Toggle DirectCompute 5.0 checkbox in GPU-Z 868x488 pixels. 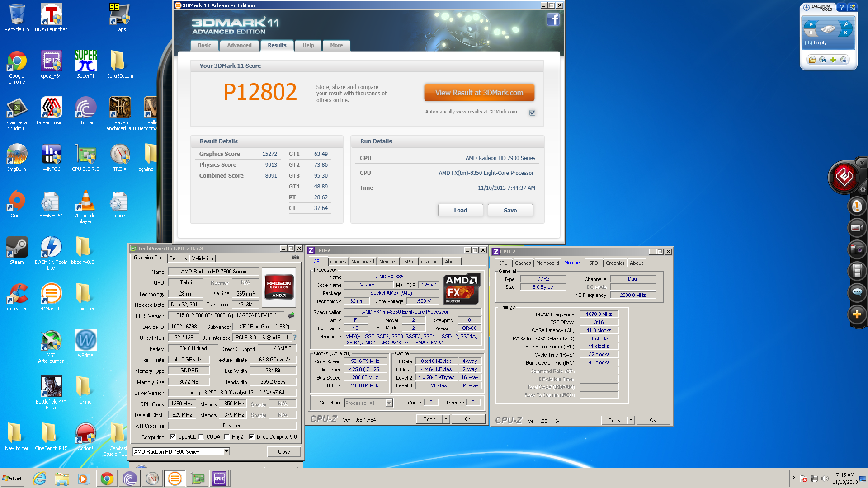[251, 437]
